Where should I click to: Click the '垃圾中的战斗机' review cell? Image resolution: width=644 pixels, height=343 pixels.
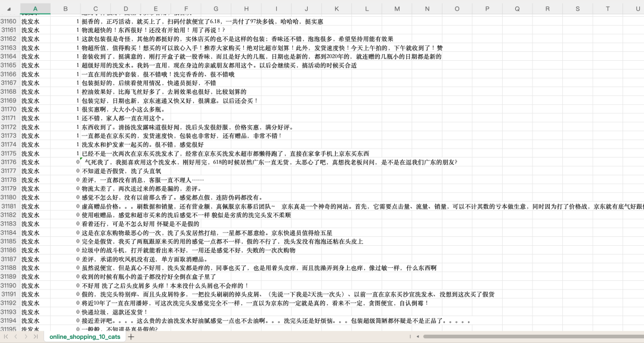pyautogui.click(x=188, y=250)
